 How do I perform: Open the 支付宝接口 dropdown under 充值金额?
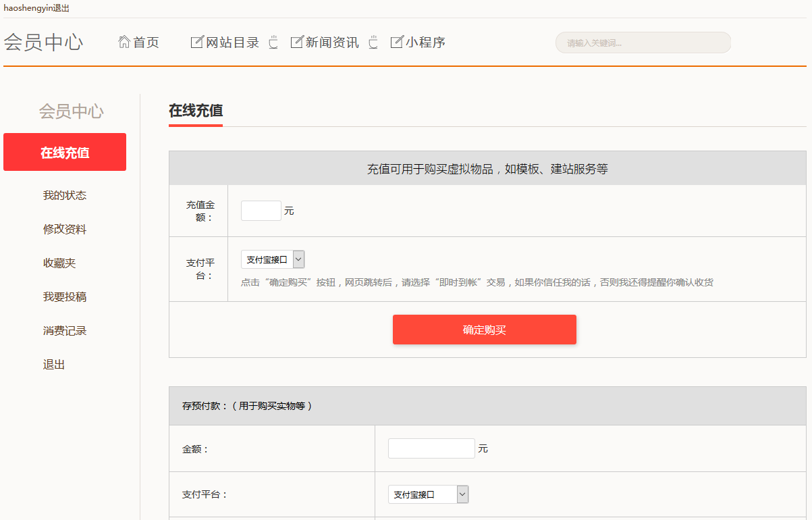pos(273,259)
